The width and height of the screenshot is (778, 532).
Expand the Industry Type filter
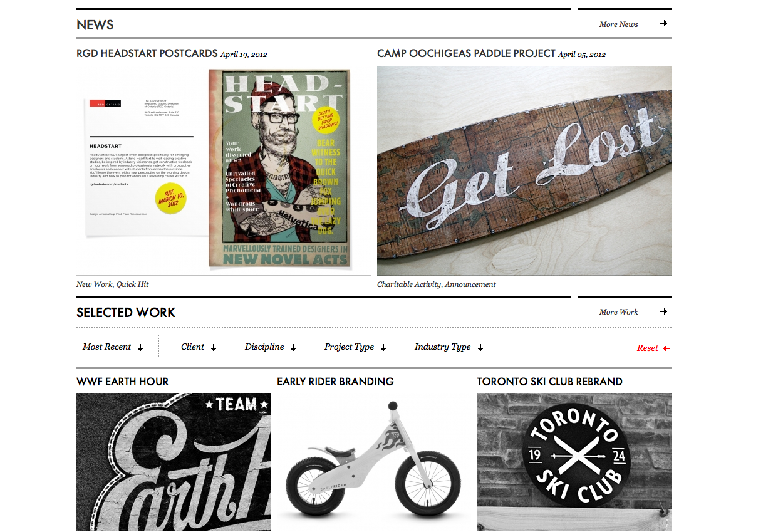coord(449,347)
